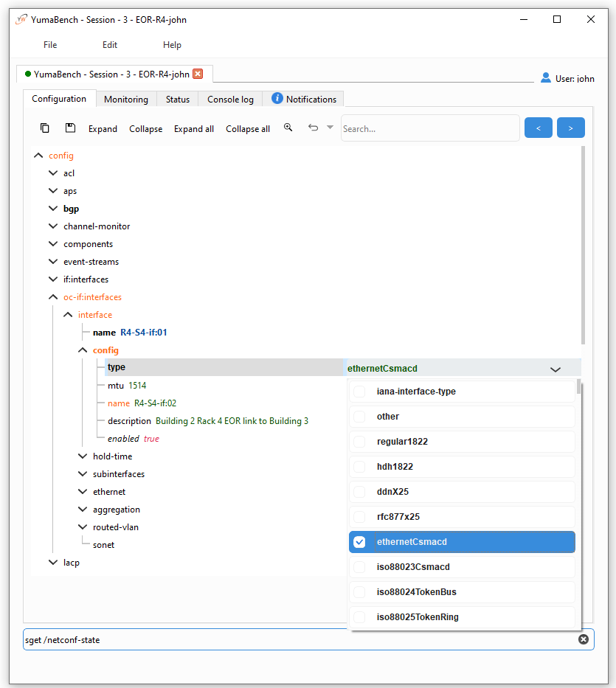The height and width of the screenshot is (688, 616).
Task: Close the EOR-R4-john session tab
Action: [x=198, y=74]
